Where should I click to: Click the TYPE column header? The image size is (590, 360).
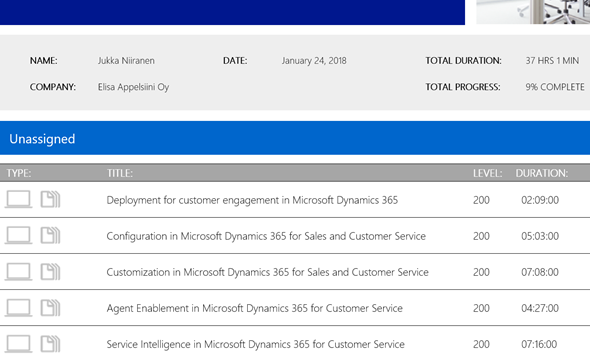pos(19,173)
